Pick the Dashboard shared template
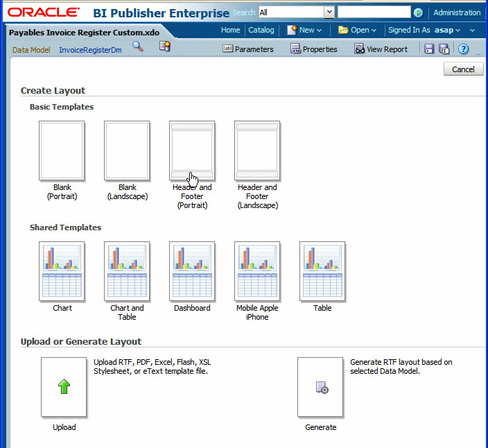Image resolution: width=488 pixels, height=448 pixels. 192,271
